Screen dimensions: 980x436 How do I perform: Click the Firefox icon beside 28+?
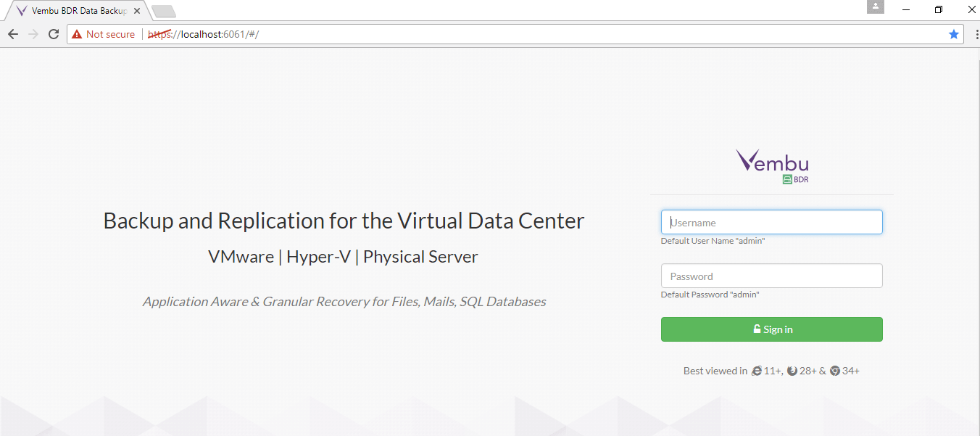pos(792,371)
